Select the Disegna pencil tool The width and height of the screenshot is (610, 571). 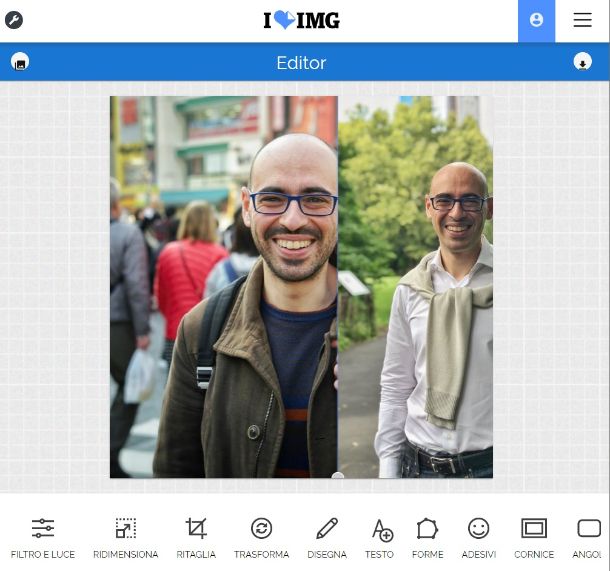pos(327,538)
